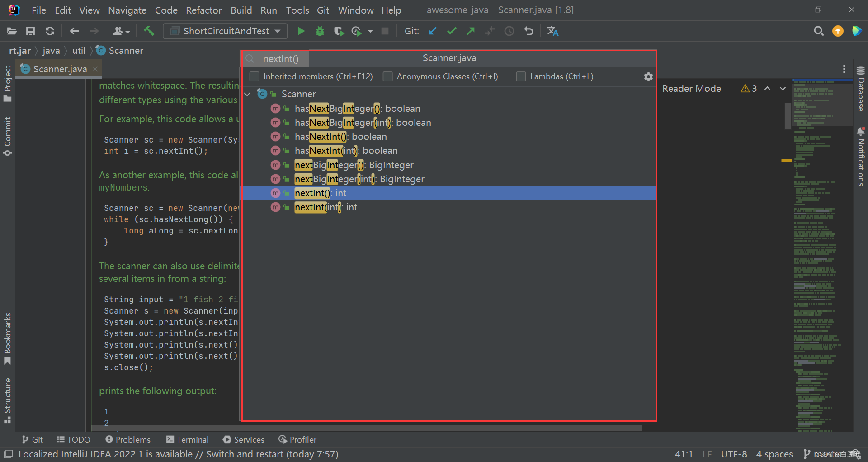This screenshot has width=868, height=462.
Task: Open the Navigate menu
Action: point(127,10)
